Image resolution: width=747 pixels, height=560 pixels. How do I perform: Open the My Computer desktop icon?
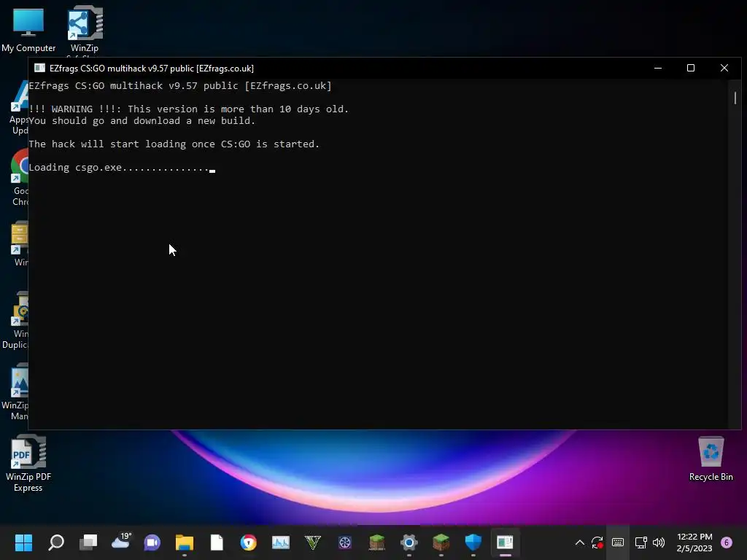[28, 29]
